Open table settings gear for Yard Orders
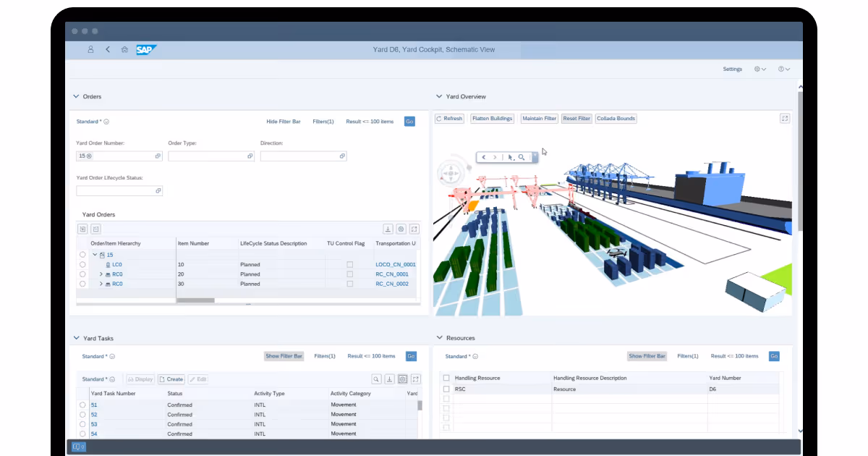Screen dimensions: 868x456 tap(401, 229)
